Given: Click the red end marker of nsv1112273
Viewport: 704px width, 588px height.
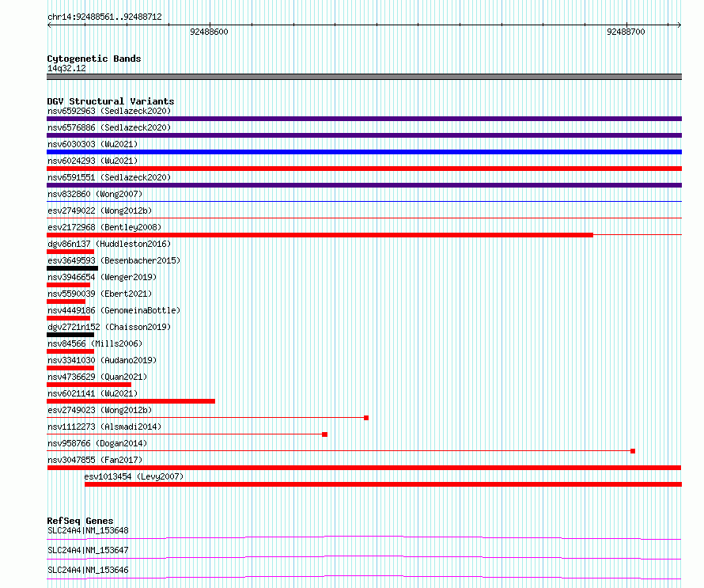Looking at the screenshot, I should pyautogui.click(x=324, y=434).
